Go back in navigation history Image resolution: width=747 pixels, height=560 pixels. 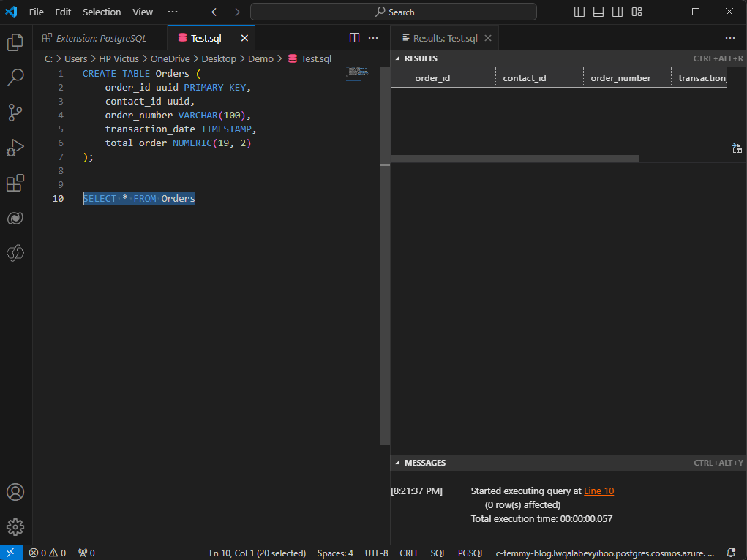point(216,12)
